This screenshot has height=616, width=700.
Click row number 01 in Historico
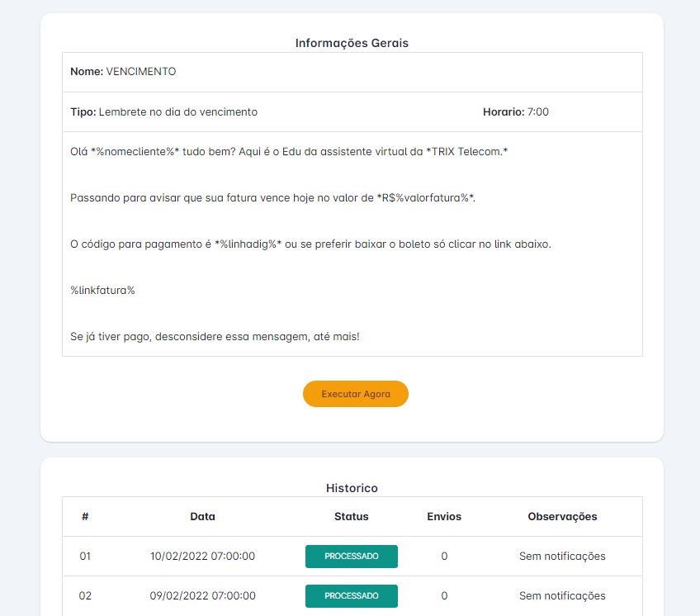click(x=85, y=557)
